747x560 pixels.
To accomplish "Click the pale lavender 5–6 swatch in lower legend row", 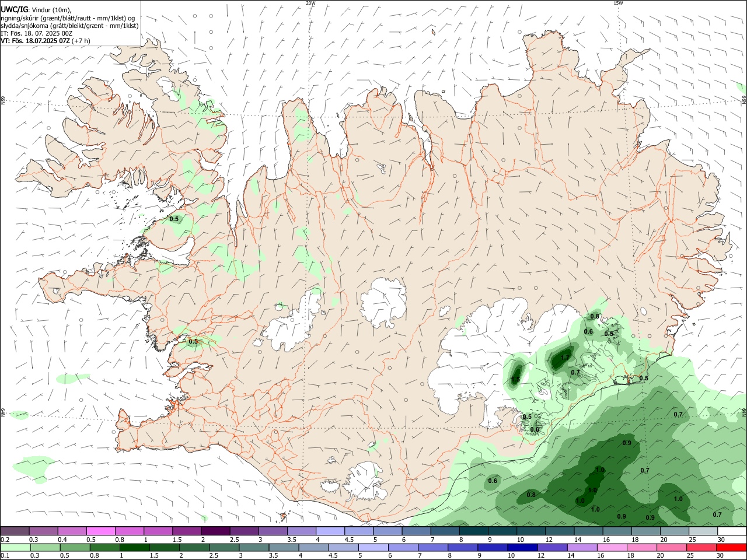I will coord(373,548).
